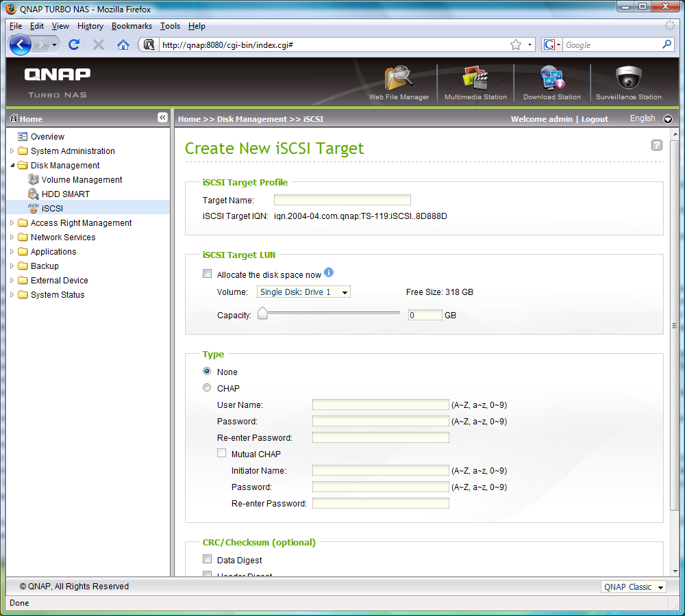Open the Multimedia Station icon
685x616 pixels.
[475, 79]
